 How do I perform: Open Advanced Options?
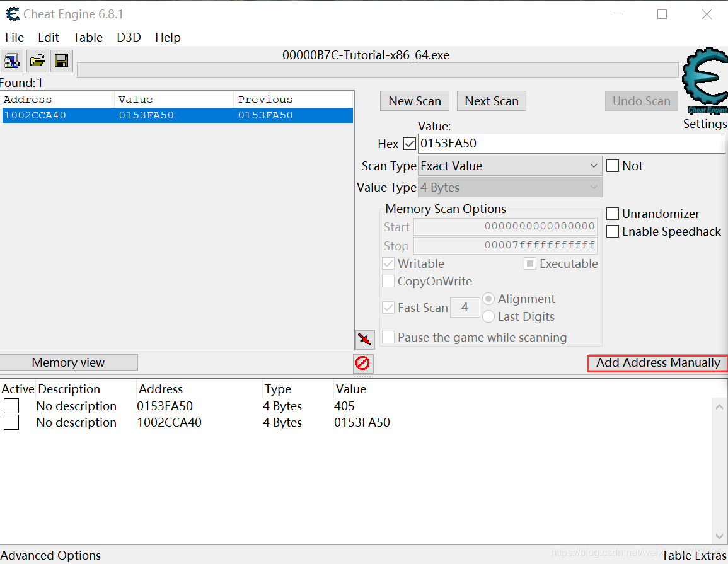[50, 555]
